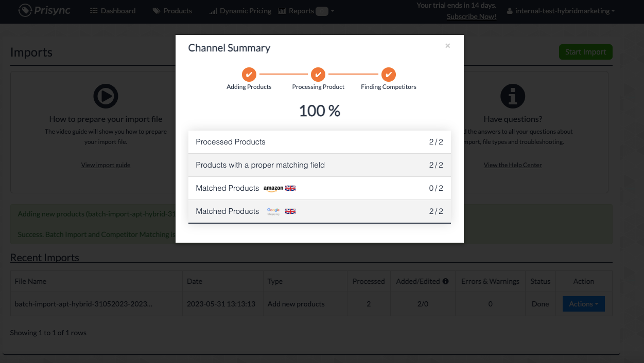Click the Google Shopping logo icon
The height and width of the screenshot is (363, 644).
[273, 211]
